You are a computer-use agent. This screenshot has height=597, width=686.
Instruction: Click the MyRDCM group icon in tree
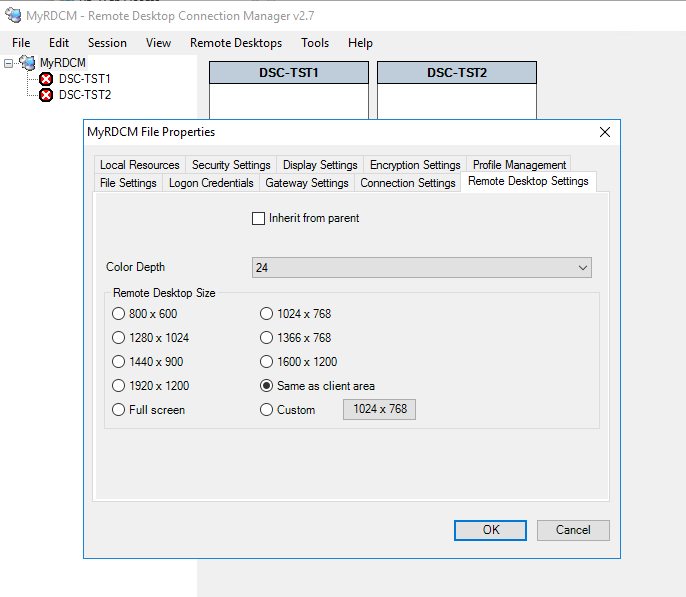(27, 63)
